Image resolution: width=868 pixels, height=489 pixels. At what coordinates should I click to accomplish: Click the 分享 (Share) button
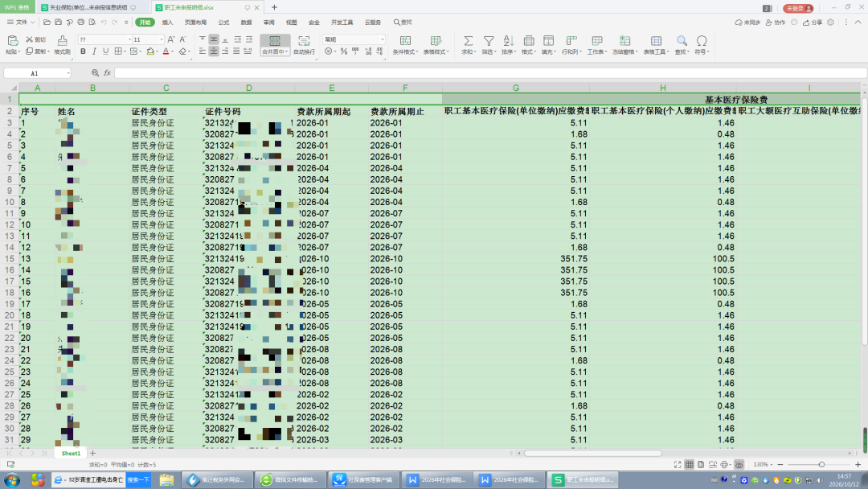click(x=813, y=23)
